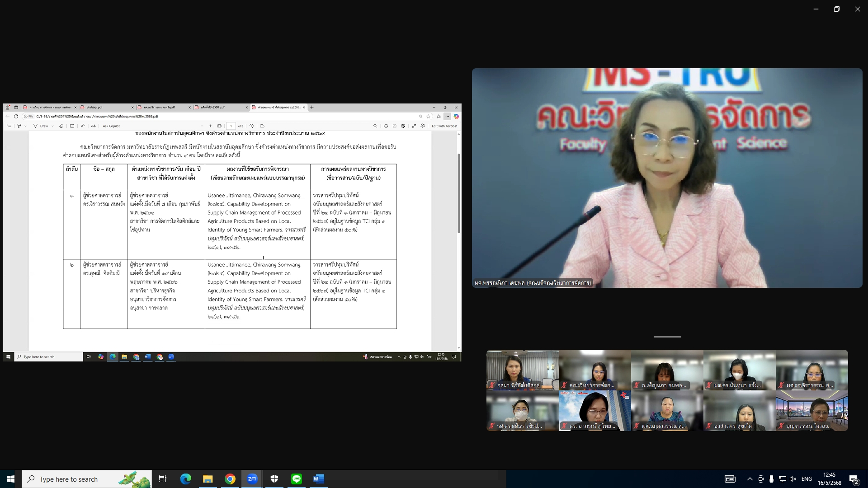Click the Zoom icon in the Windows taskbar
Screen dimensions: 868x488
[252, 479]
